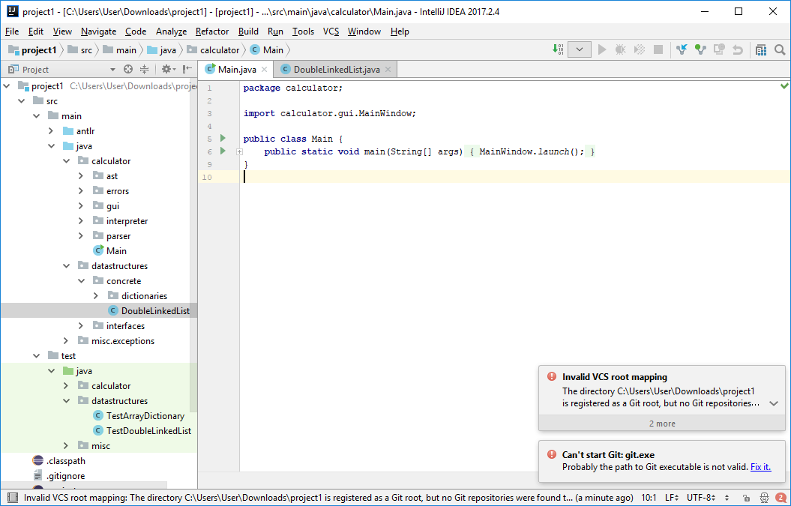Open the UTF-8 encoding selector
Screen dimensions: 791x506
[702, 497]
